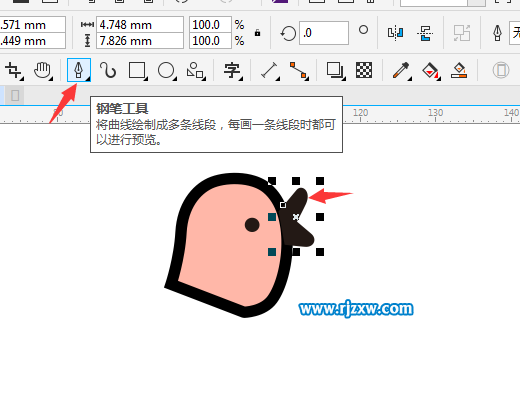Select the Pan hand tool
Image resolution: width=520 pixels, height=396 pixels.
click(x=43, y=70)
